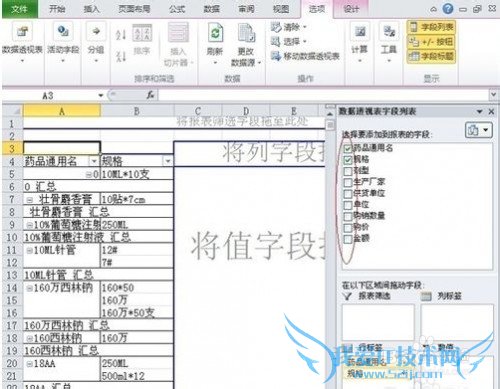
Task: Collapse the 10ML针管 row group
Action: coord(29,250)
